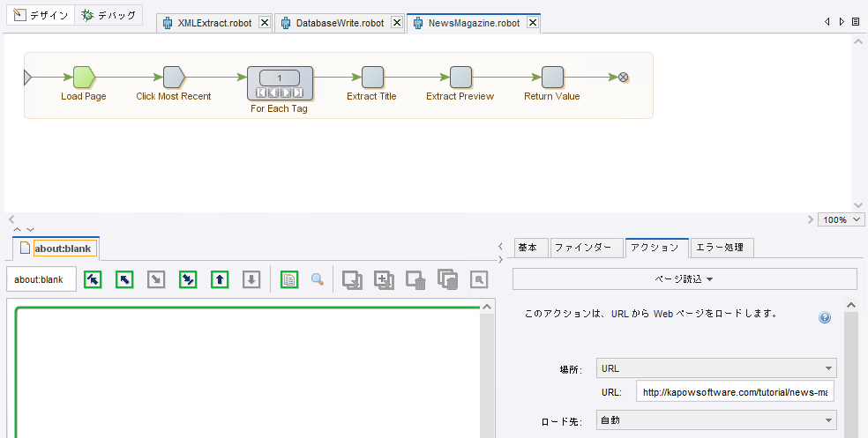Click the end-of-flow circle marker
868x438 pixels.
[x=624, y=78]
